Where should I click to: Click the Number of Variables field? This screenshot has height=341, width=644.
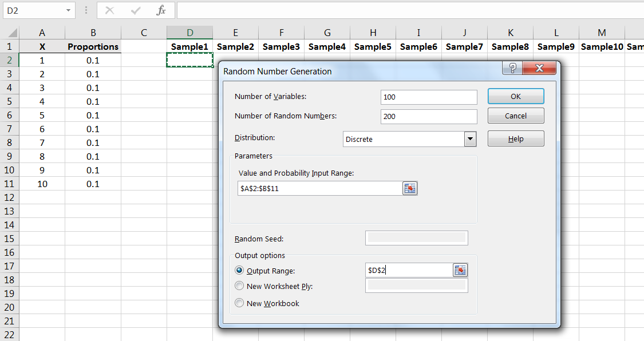tap(428, 97)
